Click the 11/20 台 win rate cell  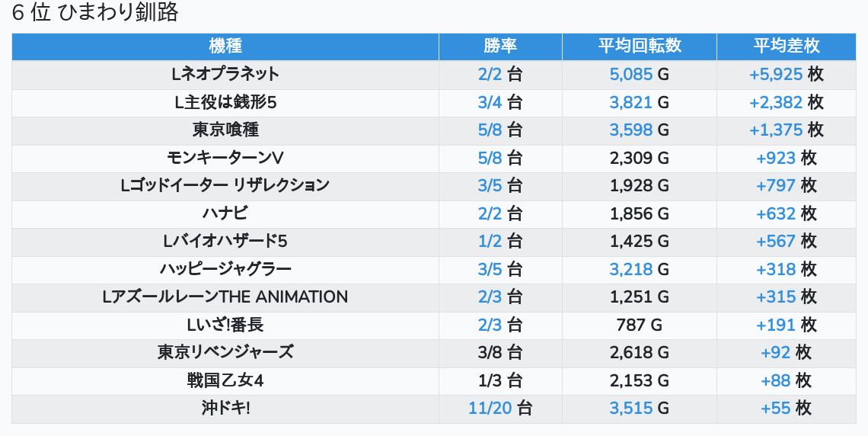pyautogui.click(x=500, y=409)
